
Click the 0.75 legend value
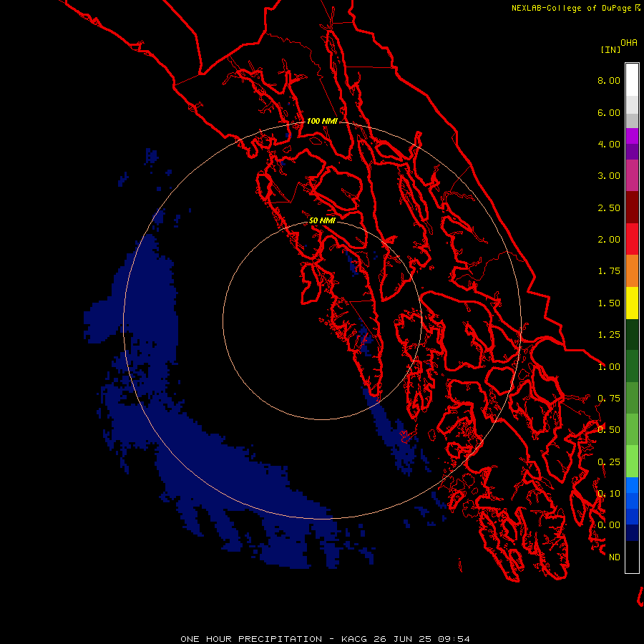click(609, 399)
